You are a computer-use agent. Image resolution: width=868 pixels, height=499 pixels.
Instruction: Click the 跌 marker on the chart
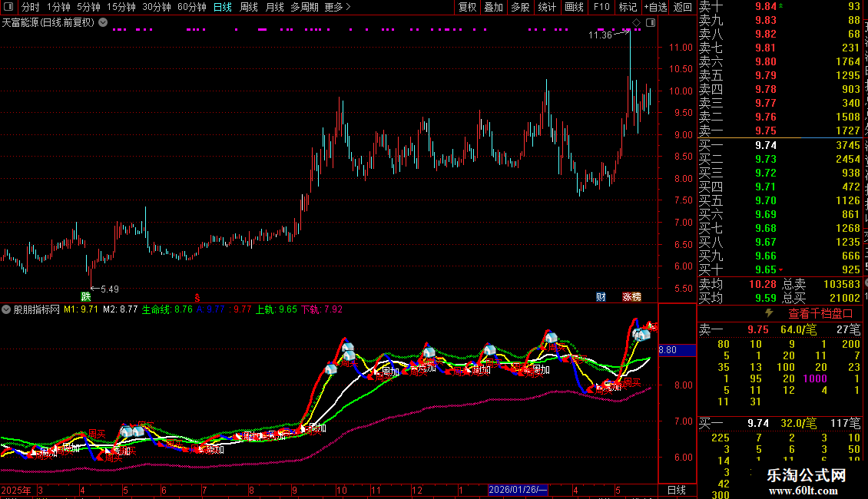click(86, 296)
